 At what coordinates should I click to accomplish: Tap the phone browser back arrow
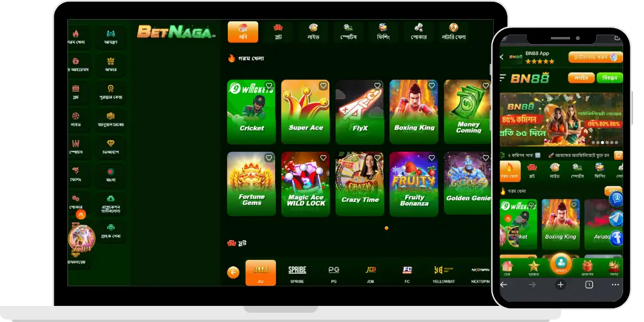point(503,284)
